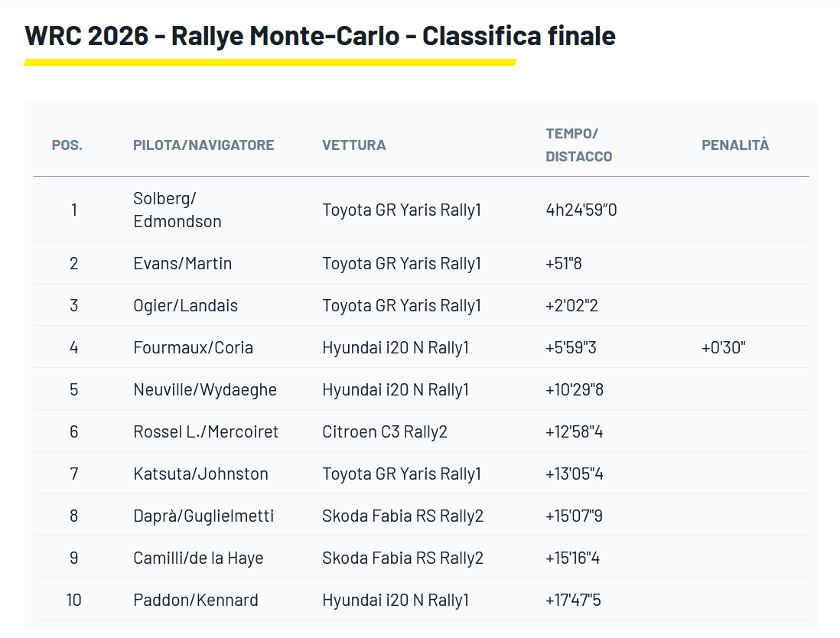This screenshot has width=840, height=638.
Task: Click Neuville/Wydaeghe's Hyundai i20 N Rally1 cell
Action: coord(396,389)
